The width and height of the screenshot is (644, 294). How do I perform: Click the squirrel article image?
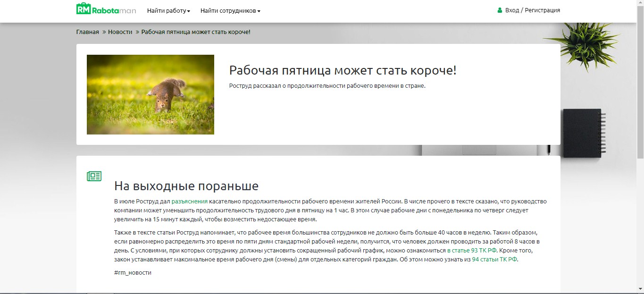point(151,94)
